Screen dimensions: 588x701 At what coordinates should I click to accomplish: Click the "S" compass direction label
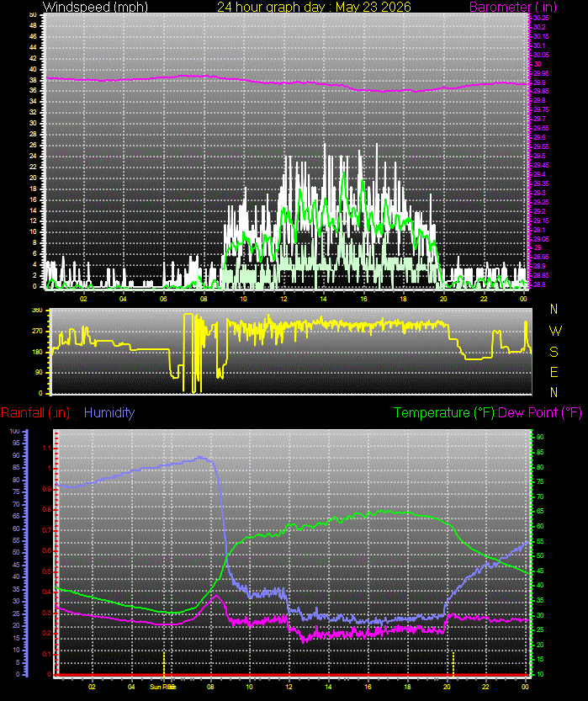[554, 352]
